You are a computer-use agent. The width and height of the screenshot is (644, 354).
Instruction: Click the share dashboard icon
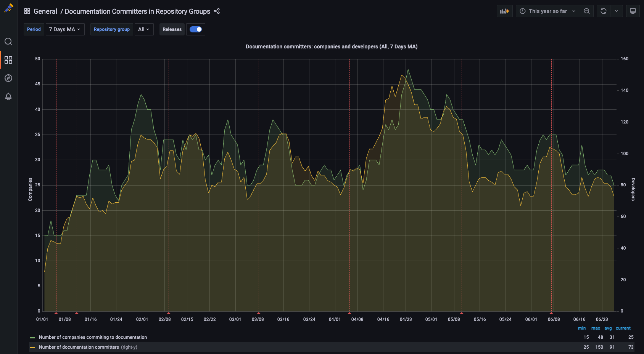click(x=217, y=11)
